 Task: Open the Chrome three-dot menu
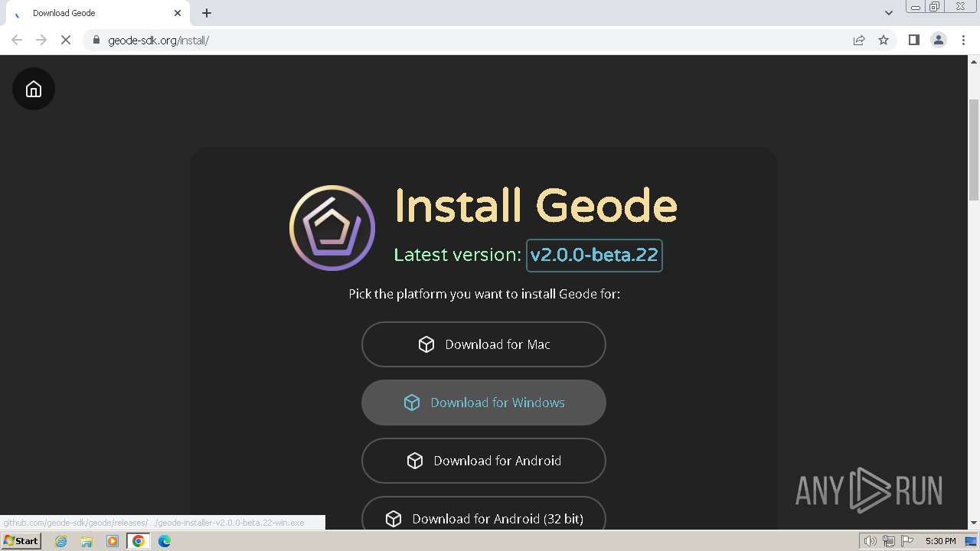coord(963,40)
